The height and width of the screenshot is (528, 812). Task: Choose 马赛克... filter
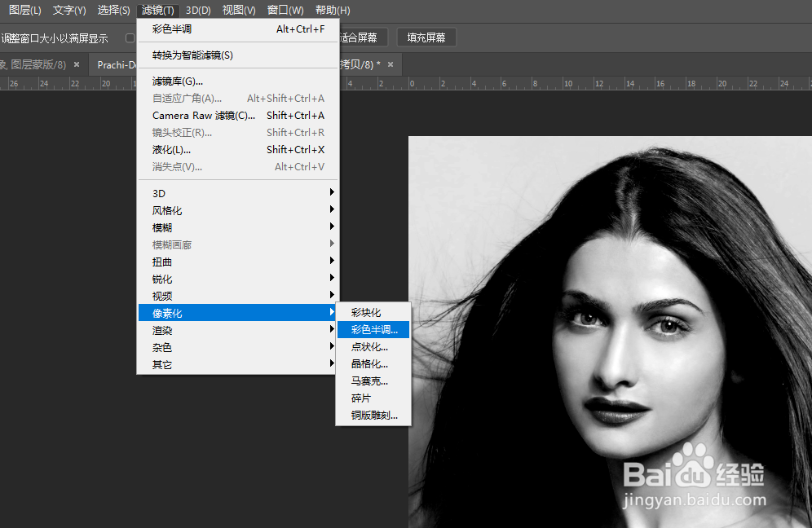click(x=373, y=381)
